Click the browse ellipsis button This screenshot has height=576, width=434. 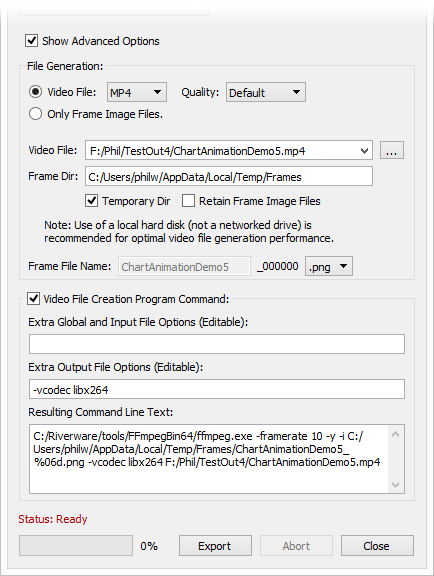392,150
